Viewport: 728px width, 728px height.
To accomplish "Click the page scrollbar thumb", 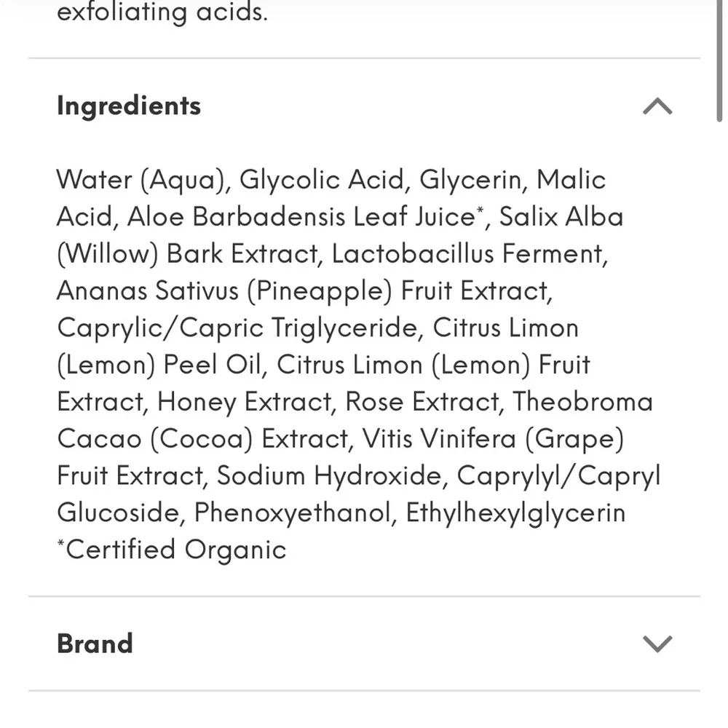I will point(720,58).
